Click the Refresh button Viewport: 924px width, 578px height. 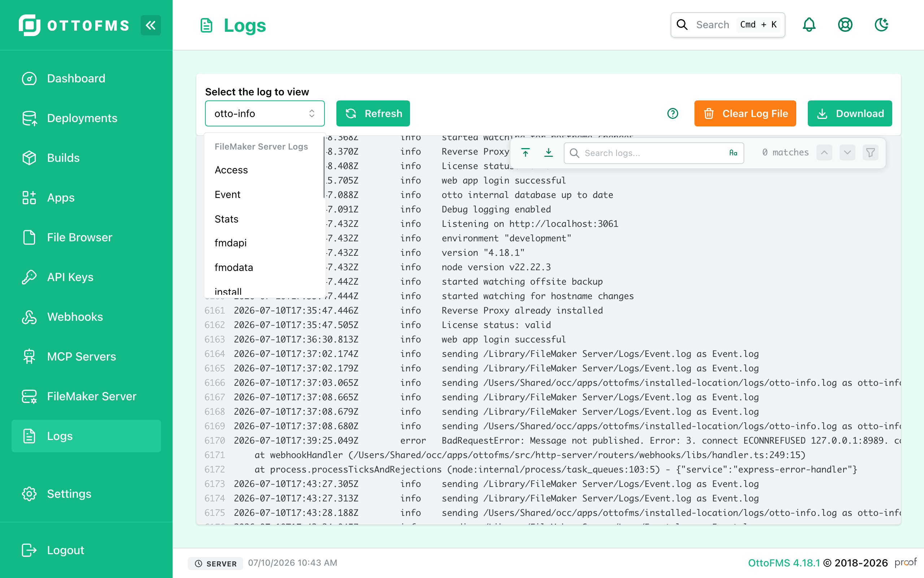(x=373, y=113)
